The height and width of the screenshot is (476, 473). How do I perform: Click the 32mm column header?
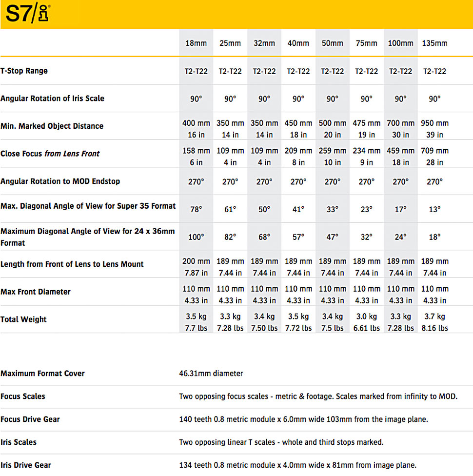pos(264,43)
